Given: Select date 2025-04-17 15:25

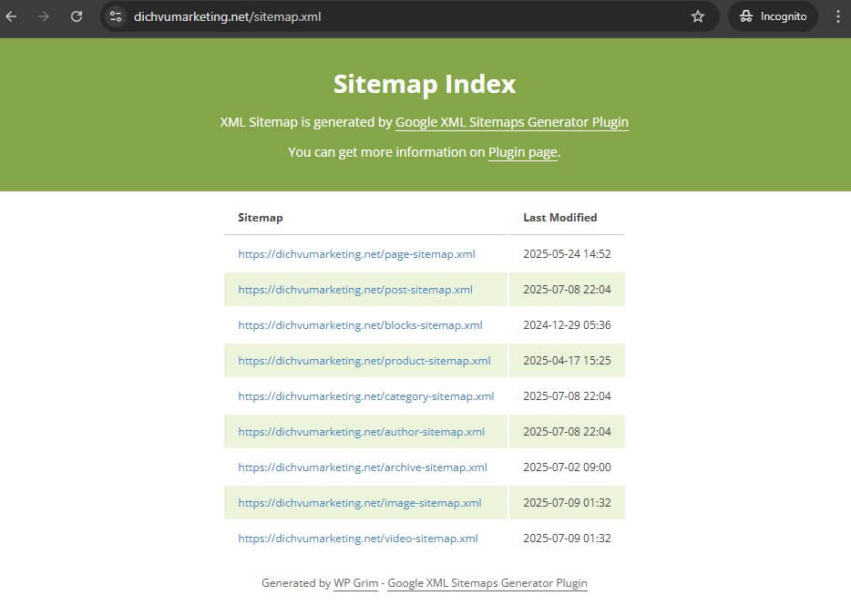Looking at the screenshot, I should (567, 361).
